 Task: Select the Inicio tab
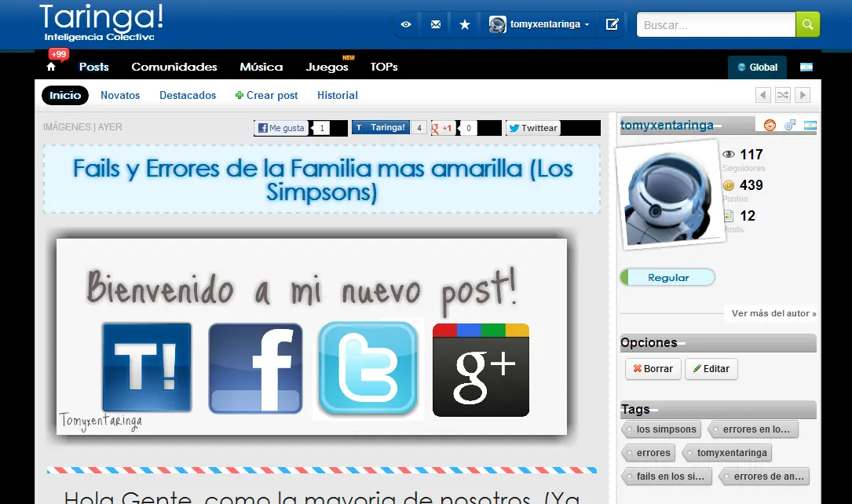click(x=65, y=95)
